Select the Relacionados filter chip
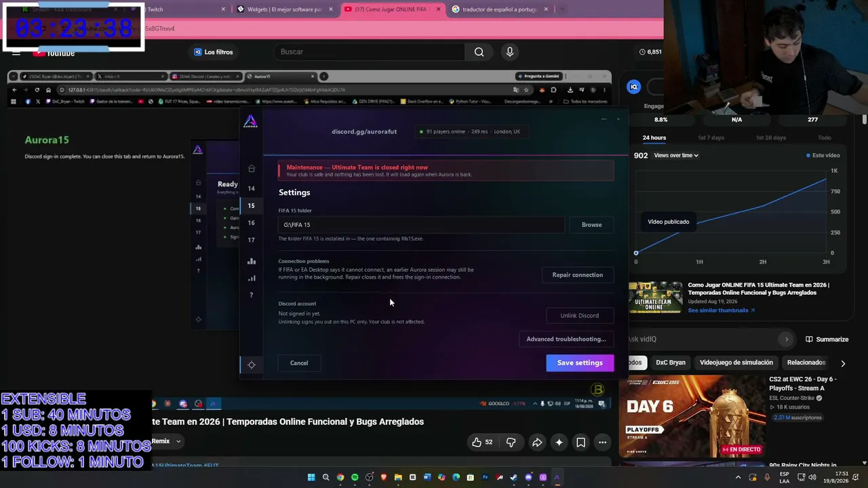This screenshot has height=488, width=868. click(806, 363)
